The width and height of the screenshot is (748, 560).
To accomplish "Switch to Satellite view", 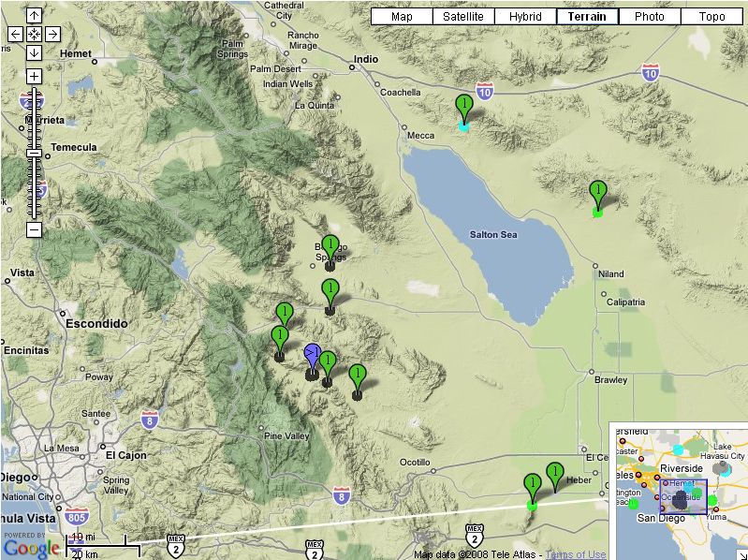I will (x=463, y=17).
